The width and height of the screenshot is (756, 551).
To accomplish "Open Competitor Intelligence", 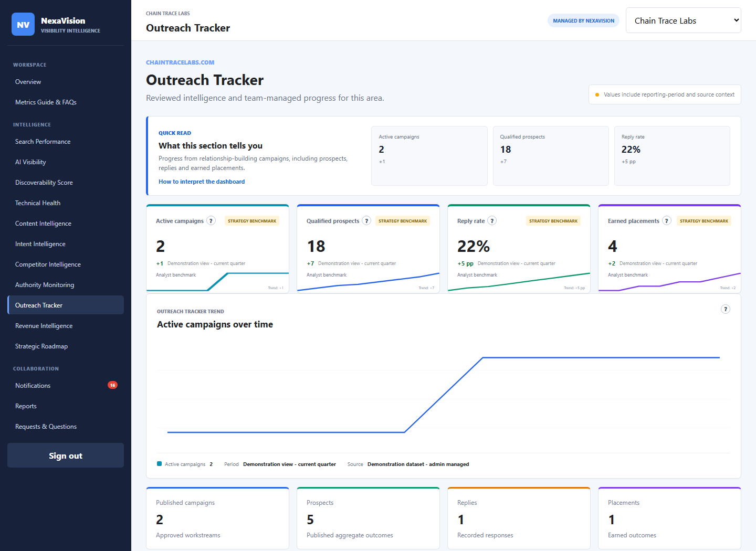I will pos(66,264).
